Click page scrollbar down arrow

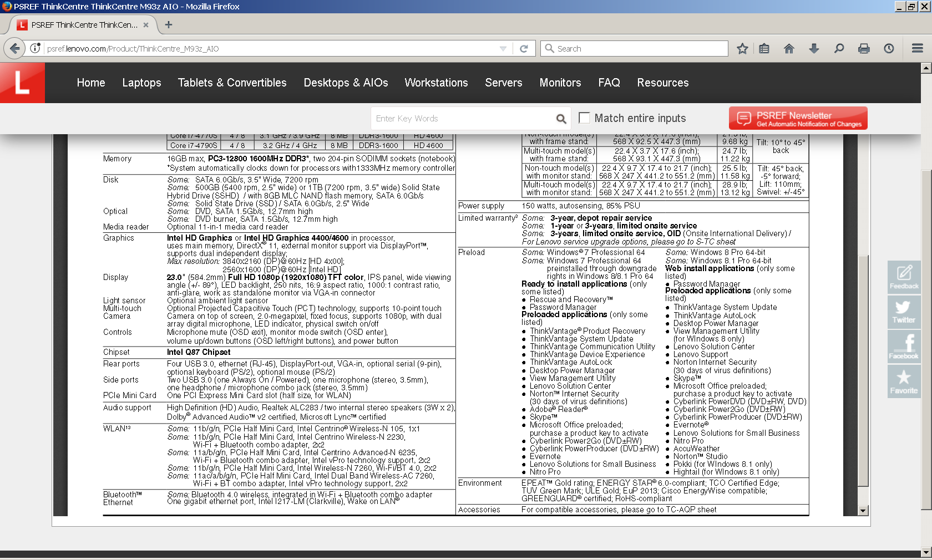pos(926,553)
